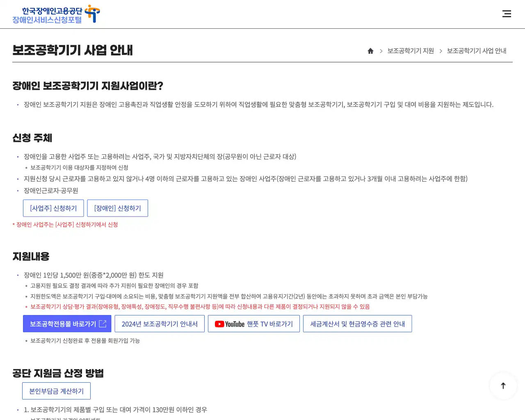Click the external-link icon on 보조공학전용몰 바로가기
The height and width of the screenshot is (420, 525).
(x=102, y=324)
